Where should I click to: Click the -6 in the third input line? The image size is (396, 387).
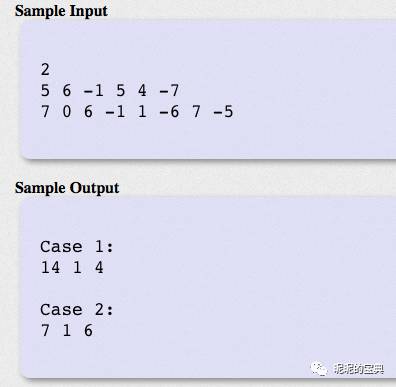click(x=169, y=112)
